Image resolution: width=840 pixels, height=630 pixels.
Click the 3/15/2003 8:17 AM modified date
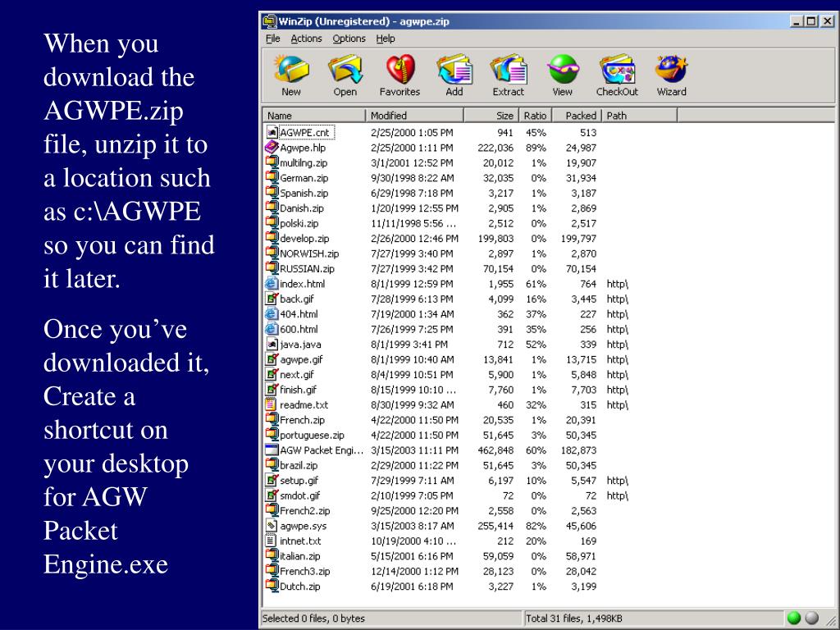(412, 526)
